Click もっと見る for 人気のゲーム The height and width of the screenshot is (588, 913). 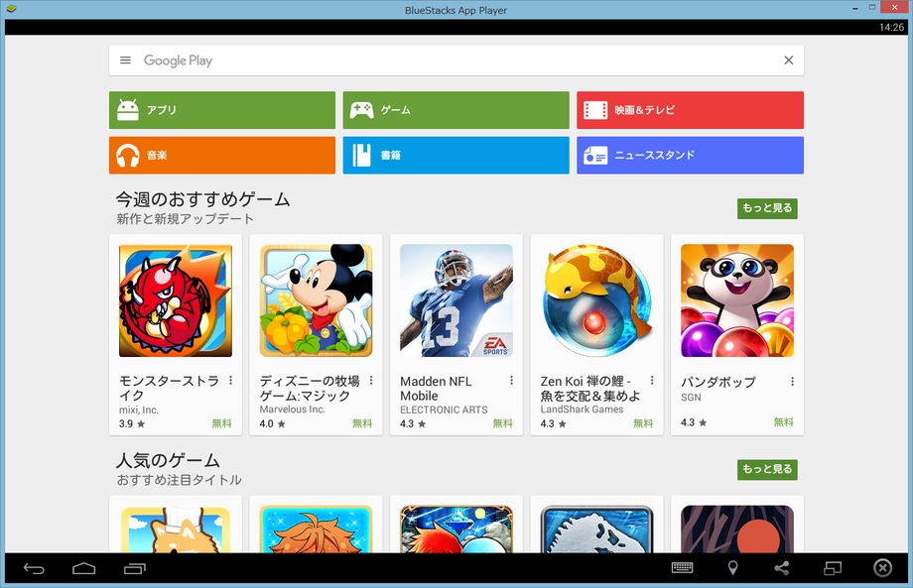[x=767, y=469]
